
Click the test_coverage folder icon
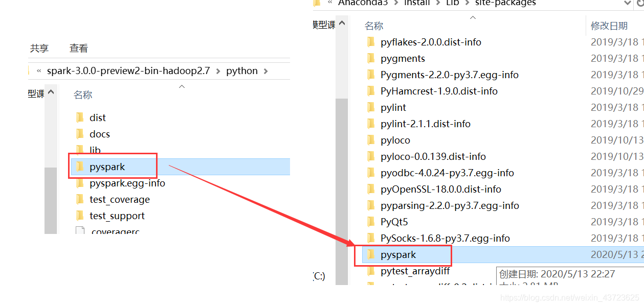(80, 199)
